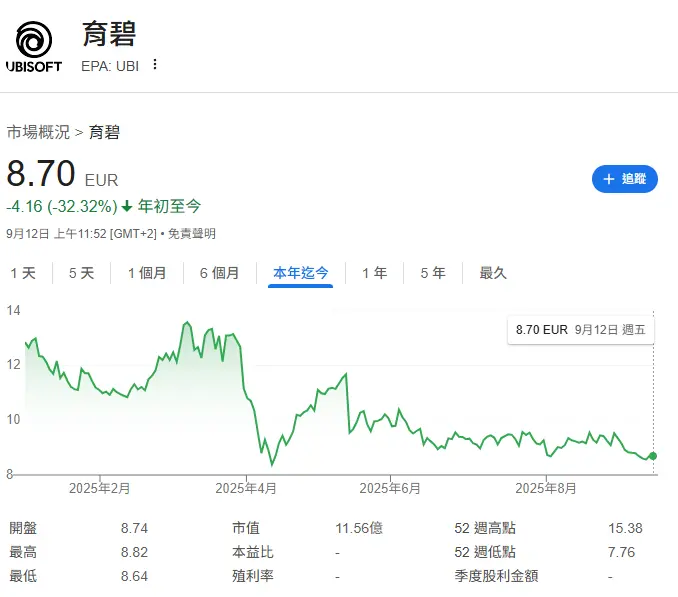Image resolution: width=678 pixels, height=597 pixels.
Task: Click the 52 週低點 value 7.76
Action: point(621,552)
